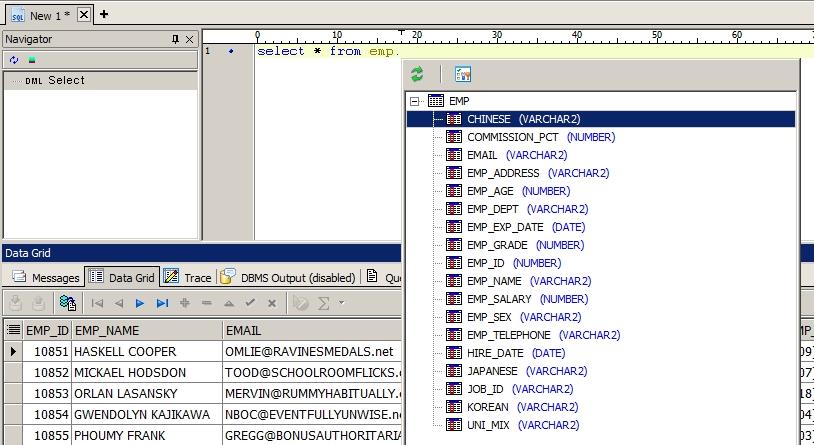Click the EMP_NAME column header
The height and width of the screenshot is (445, 814).
click(107, 330)
